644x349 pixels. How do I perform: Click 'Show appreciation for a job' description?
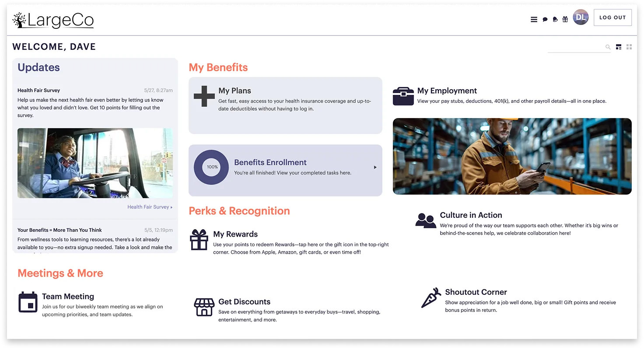(530, 306)
